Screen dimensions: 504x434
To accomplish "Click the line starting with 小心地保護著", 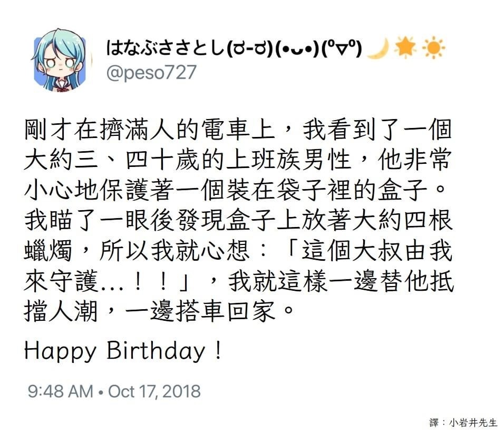I will [236, 190].
